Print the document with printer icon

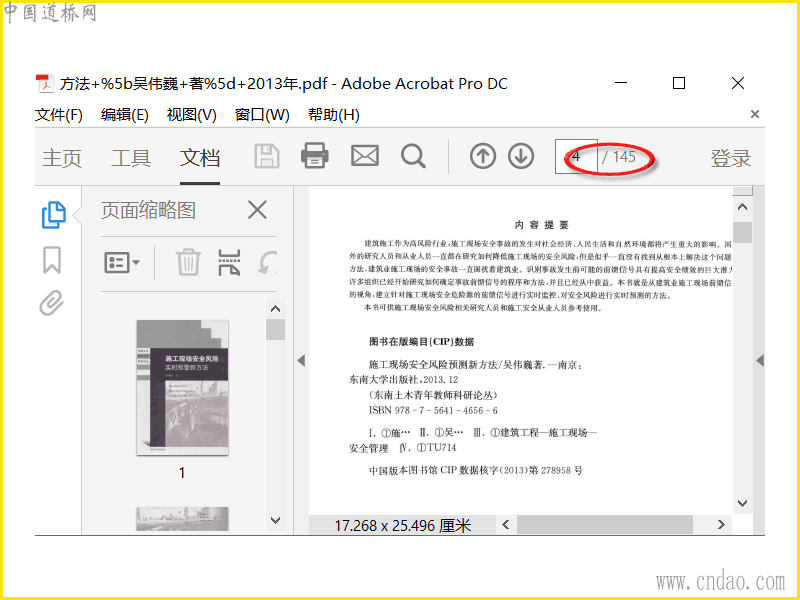coord(315,156)
